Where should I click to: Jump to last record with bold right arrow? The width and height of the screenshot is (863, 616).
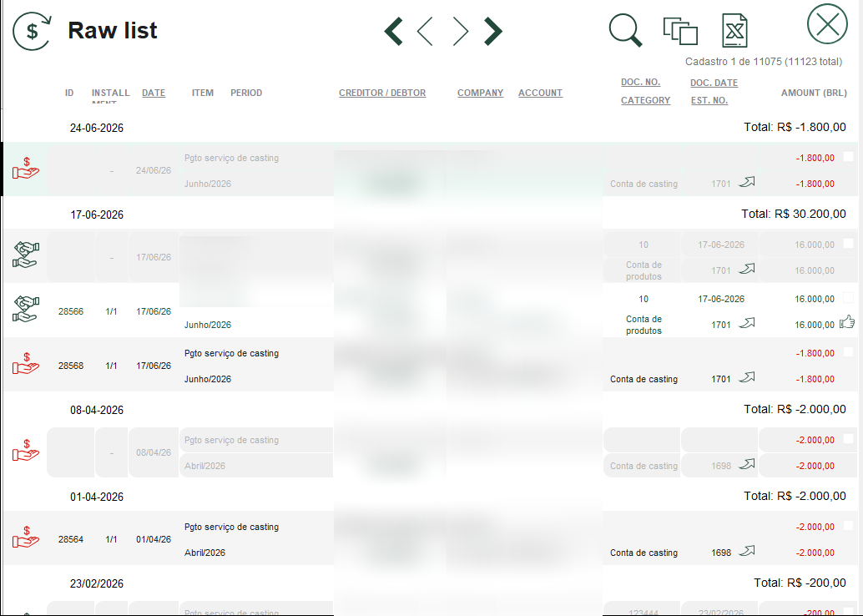tap(493, 31)
